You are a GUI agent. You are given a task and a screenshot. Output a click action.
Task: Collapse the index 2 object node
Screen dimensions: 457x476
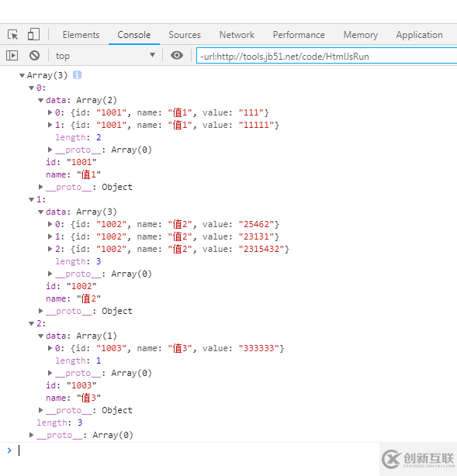(x=31, y=323)
